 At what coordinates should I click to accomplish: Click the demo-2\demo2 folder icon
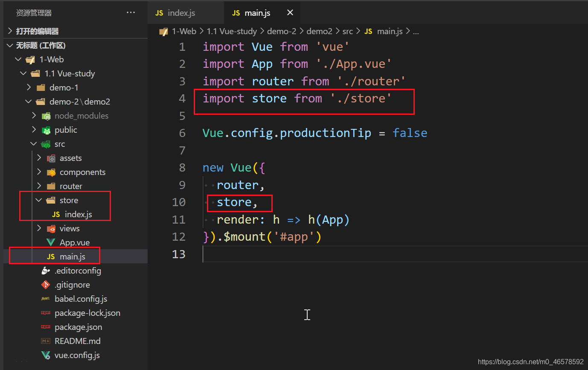[41, 102]
